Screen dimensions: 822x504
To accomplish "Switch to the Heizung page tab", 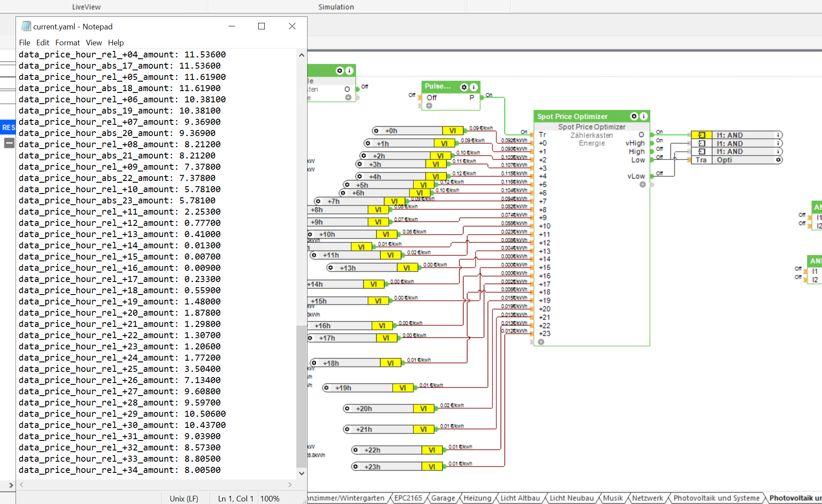I will pos(477,498).
